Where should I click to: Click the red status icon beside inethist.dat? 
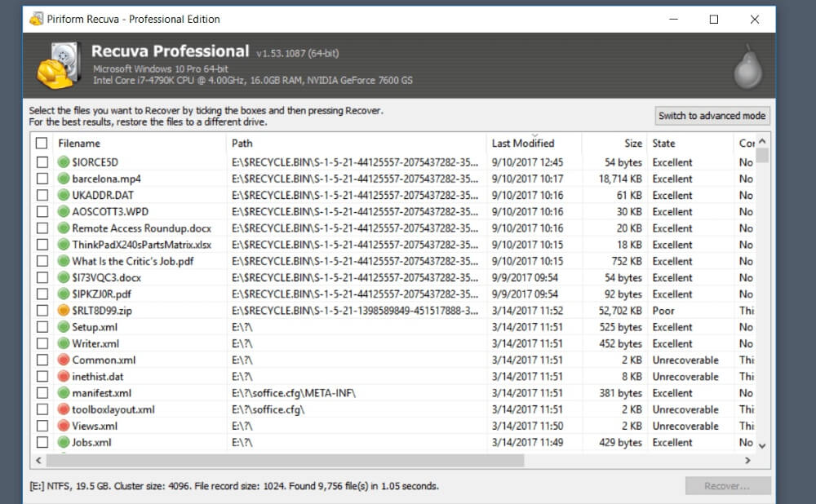click(x=64, y=377)
